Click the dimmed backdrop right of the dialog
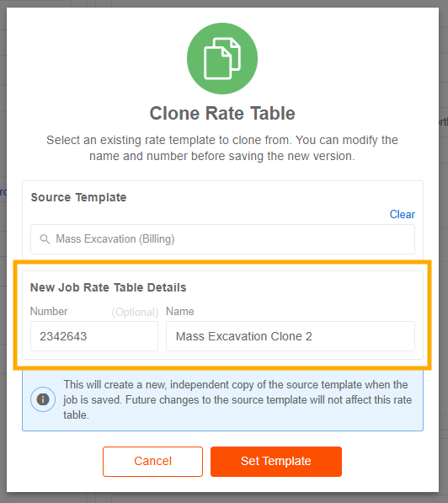Image resolution: width=448 pixels, height=503 pixels. click(444, 257)
